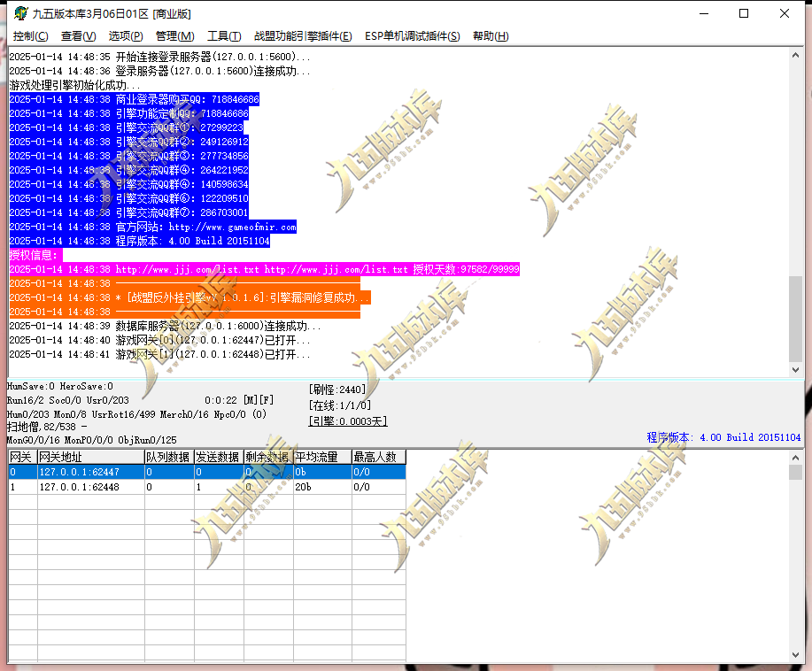Viewport: 812px width, 671px height.
Task: Click the 引擎交流QQ群①: 27299223 log line
Action: [x=127, y=127]
